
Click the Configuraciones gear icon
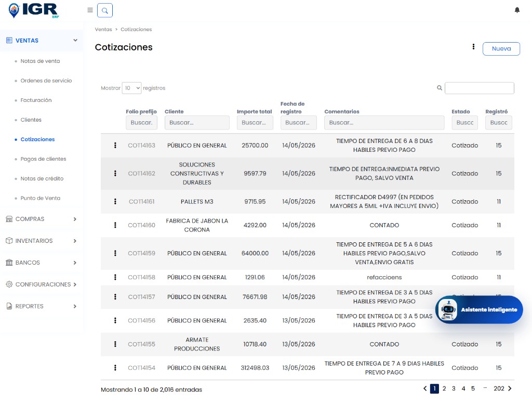(x=9, y=284)
